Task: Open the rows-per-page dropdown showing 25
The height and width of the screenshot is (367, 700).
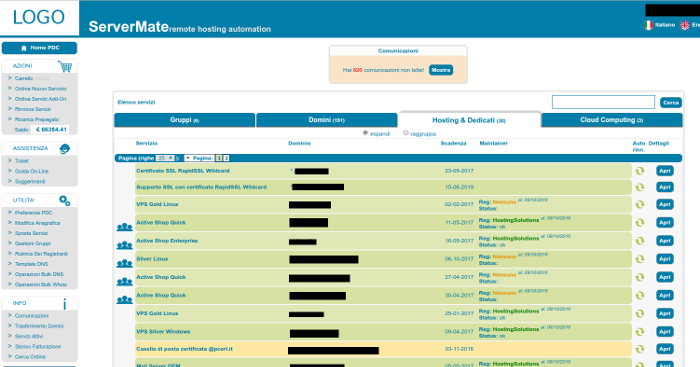Action: pos(165,158)
